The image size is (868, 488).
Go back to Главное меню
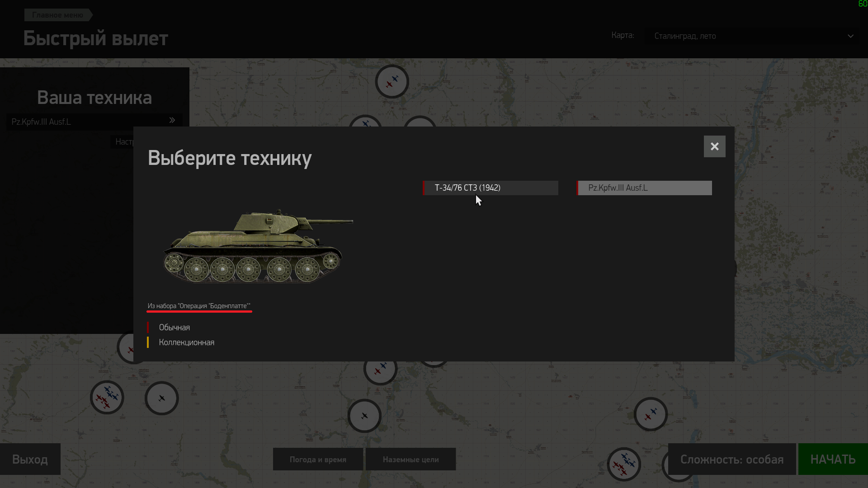click(x=58, y=15)
